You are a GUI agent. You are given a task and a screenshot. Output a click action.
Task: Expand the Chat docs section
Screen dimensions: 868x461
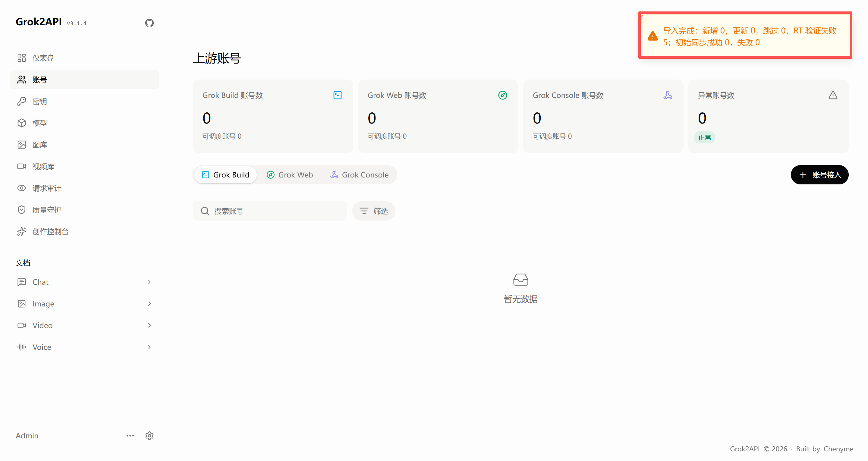84,282
